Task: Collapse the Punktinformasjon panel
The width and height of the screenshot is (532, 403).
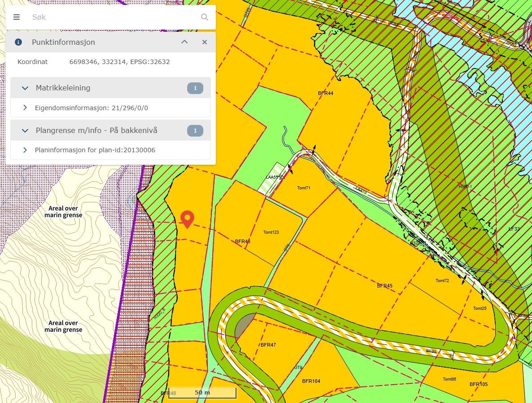Action: 184,42
